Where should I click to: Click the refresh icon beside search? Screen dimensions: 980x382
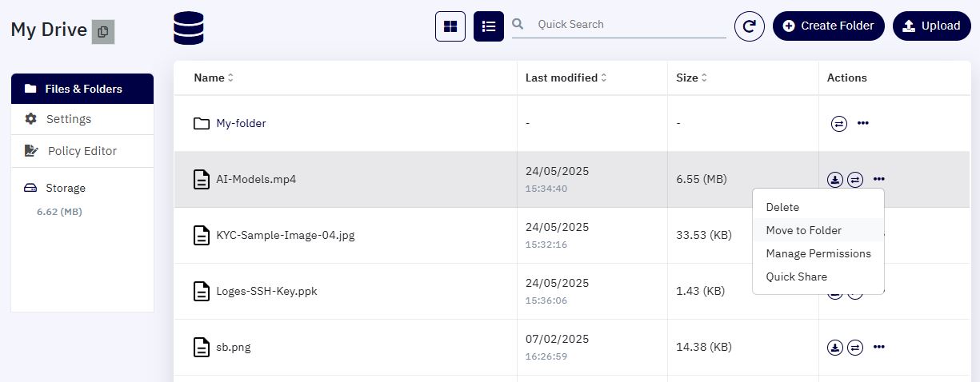click(750, 26)
